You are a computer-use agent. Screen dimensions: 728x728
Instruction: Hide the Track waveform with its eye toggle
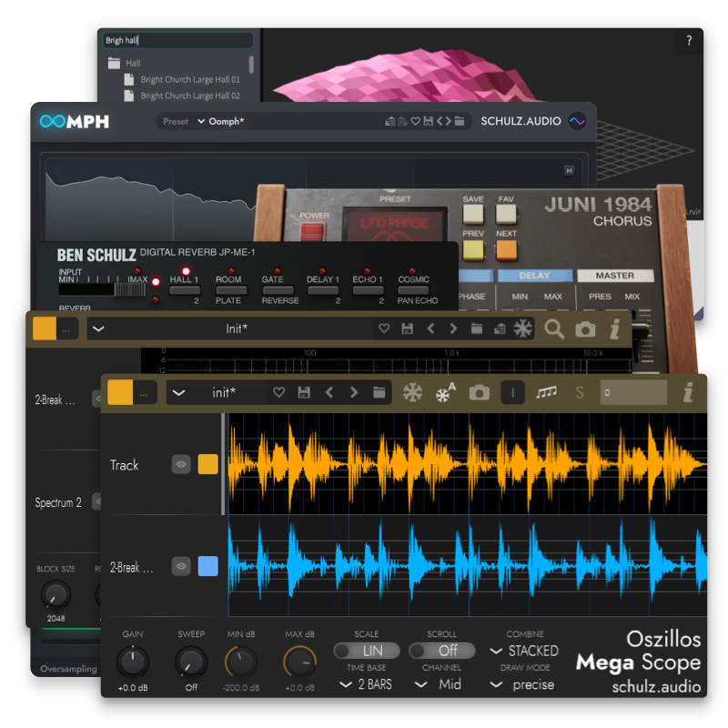coord(180,464)
